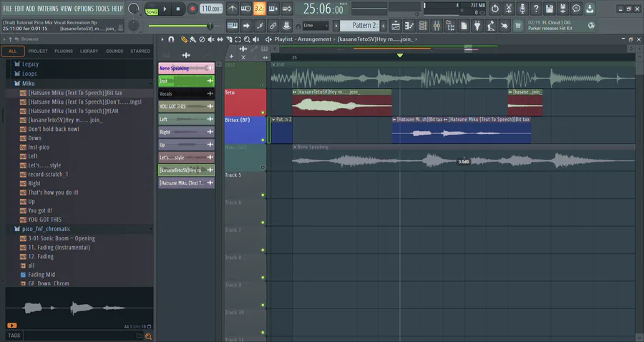Open the tempo tapper icon
The image size is (644, 342).
click(491, 26)
